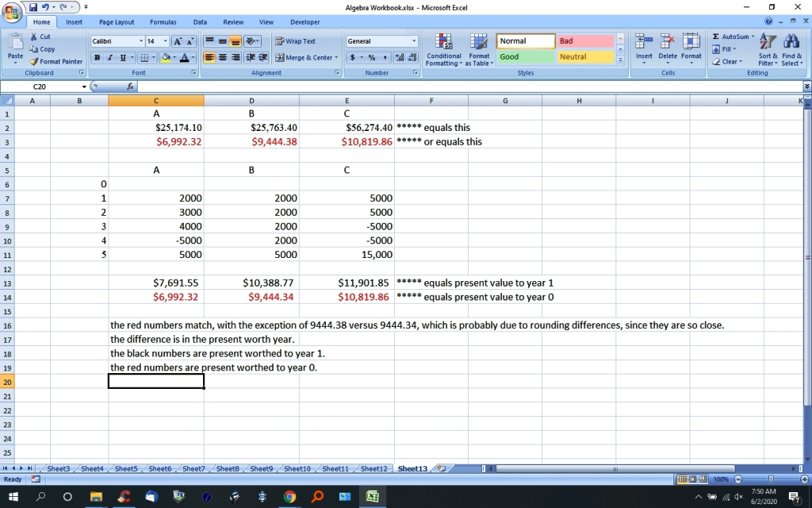Apply red Font Color to cell
812x508 pixels.
tap(184, 57)
